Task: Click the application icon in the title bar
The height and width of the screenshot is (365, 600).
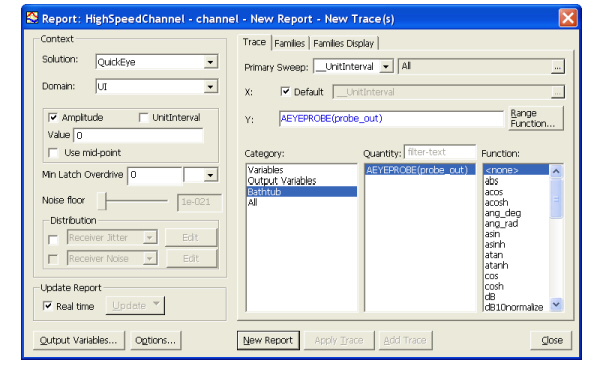Action: [x=32, y=18]
